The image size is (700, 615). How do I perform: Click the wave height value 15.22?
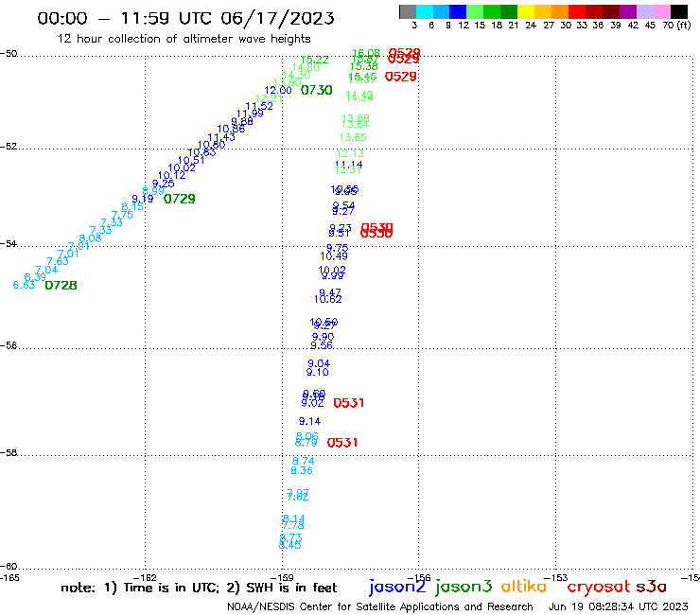point(315,60)
